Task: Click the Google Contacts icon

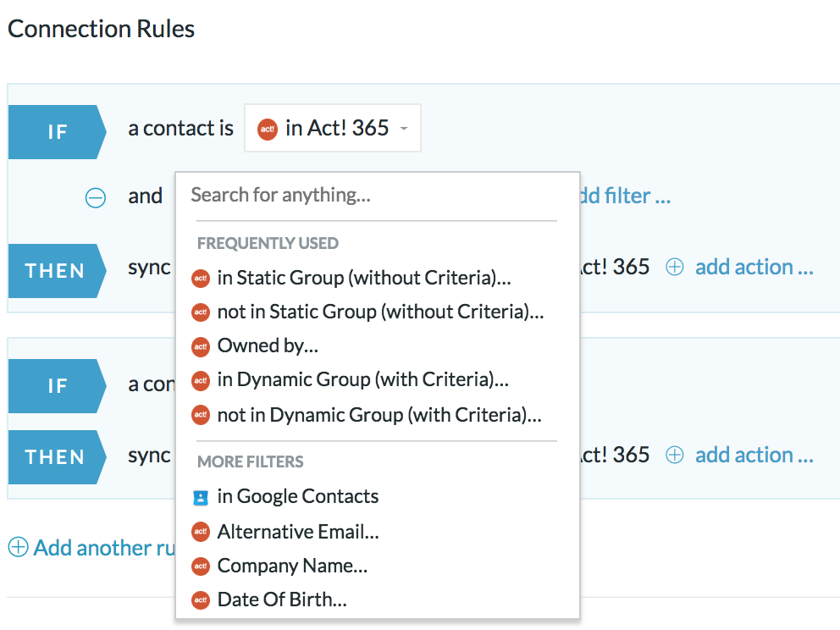Action: click(201, 498)
